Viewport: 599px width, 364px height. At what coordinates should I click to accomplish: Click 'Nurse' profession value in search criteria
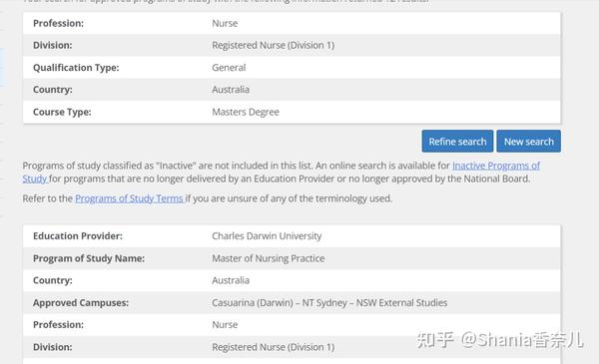point(225,23)
